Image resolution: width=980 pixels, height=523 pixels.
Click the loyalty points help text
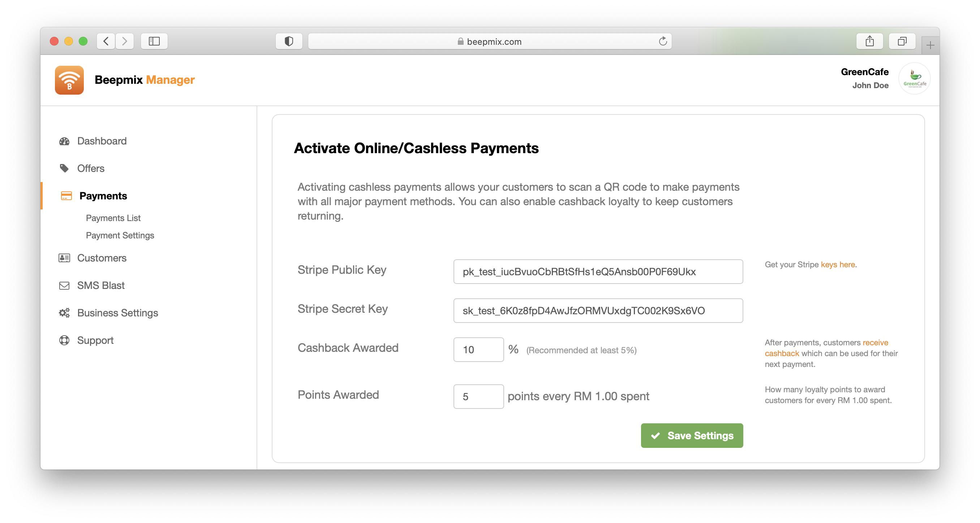pyautogui.click(x=828, y=395)
